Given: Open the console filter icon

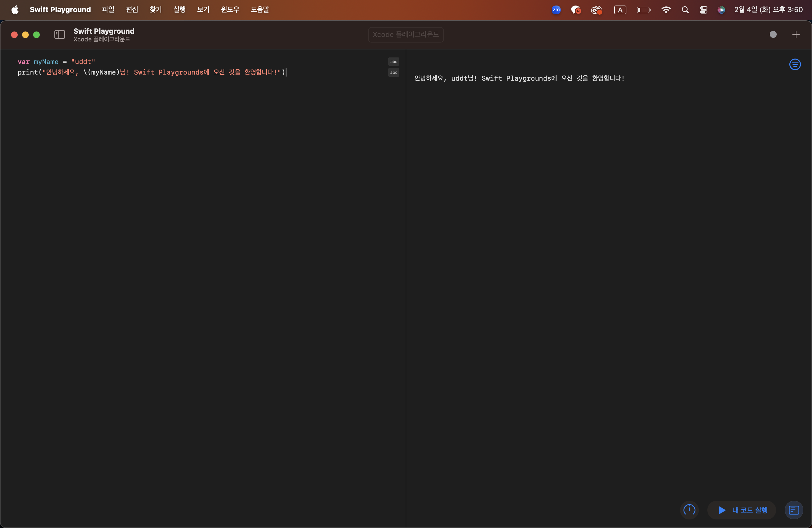Looking at the screenshot, I should coord(795,64).
